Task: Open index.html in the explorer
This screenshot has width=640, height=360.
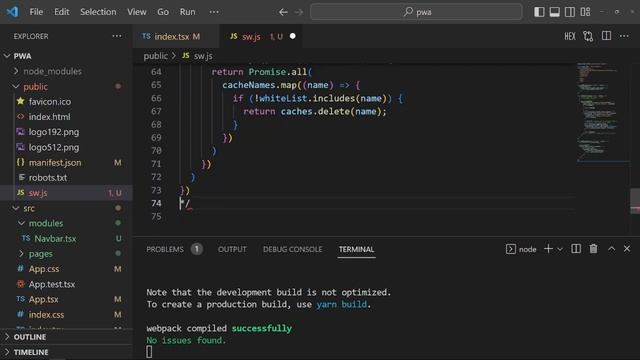Action: tap(66, 117)
